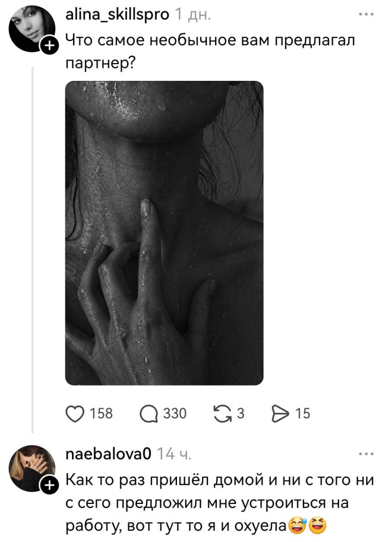The image size is (392, 542).
Task: Open naebalova0 profile avatar
Action: (x=31, y=468)
